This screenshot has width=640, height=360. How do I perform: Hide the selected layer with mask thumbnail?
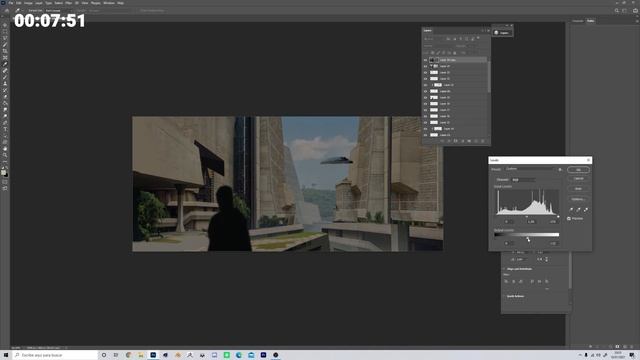[425, 60]
